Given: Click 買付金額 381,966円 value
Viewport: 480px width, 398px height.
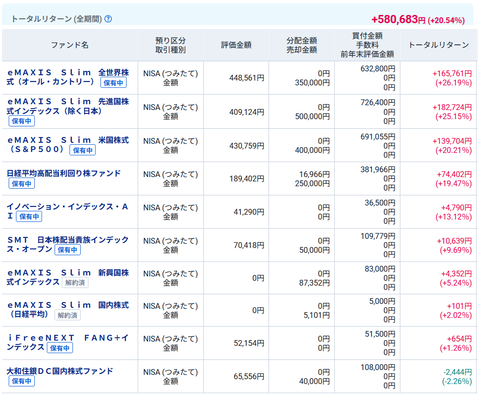Looking at the screenshot, I should point(378,170).
